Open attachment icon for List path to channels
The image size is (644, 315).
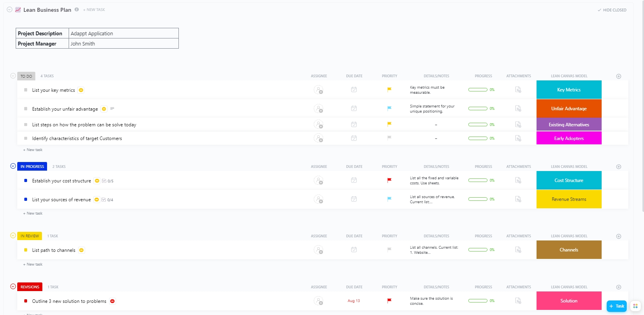[518, 250]
